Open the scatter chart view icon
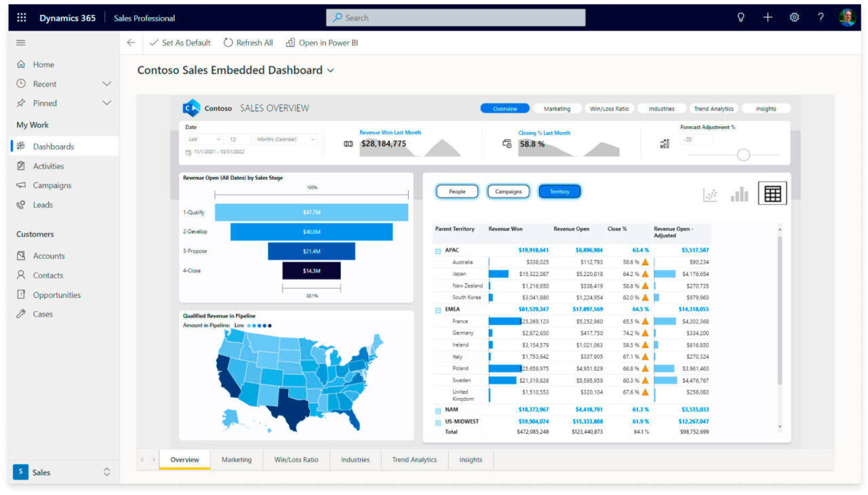 [709, 193]
